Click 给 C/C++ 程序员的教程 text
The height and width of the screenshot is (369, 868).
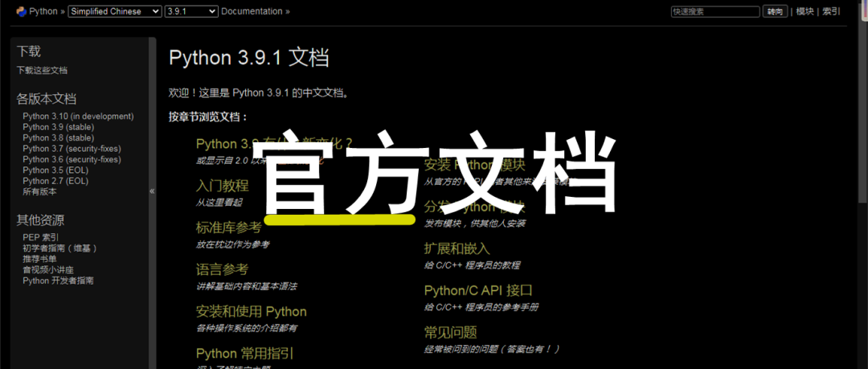472,265
